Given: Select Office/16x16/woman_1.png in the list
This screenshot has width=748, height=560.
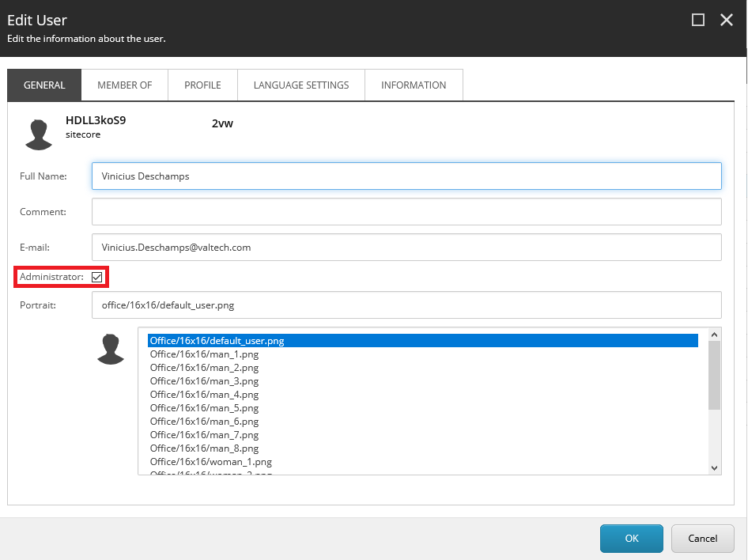Looking at the screenshot, I should click(423, 462).
